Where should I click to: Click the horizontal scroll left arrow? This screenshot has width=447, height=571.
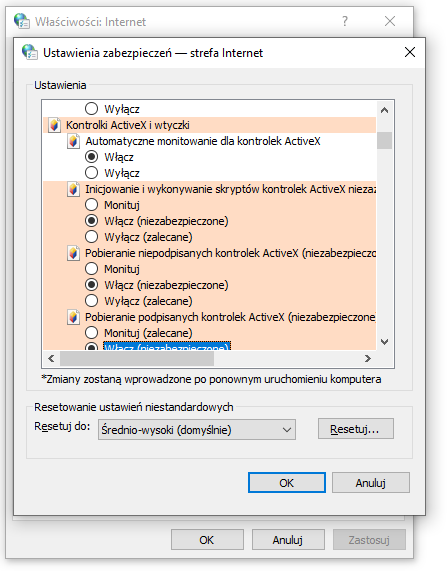click(51, 359)
